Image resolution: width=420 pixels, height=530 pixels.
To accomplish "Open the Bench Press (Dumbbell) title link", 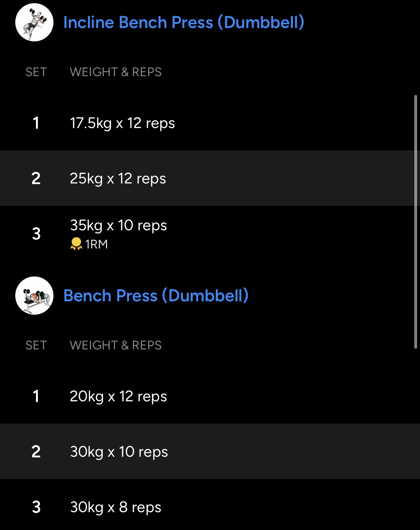I will tap(156, 296).
